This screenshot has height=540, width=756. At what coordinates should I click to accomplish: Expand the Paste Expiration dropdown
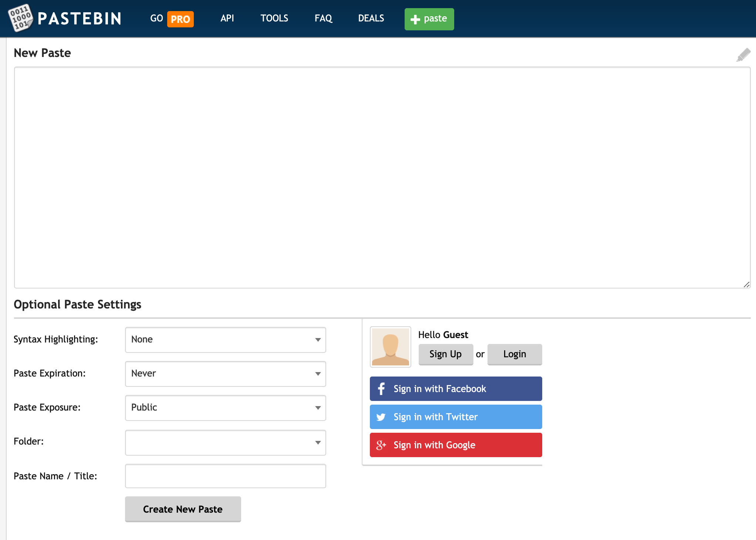225,374
